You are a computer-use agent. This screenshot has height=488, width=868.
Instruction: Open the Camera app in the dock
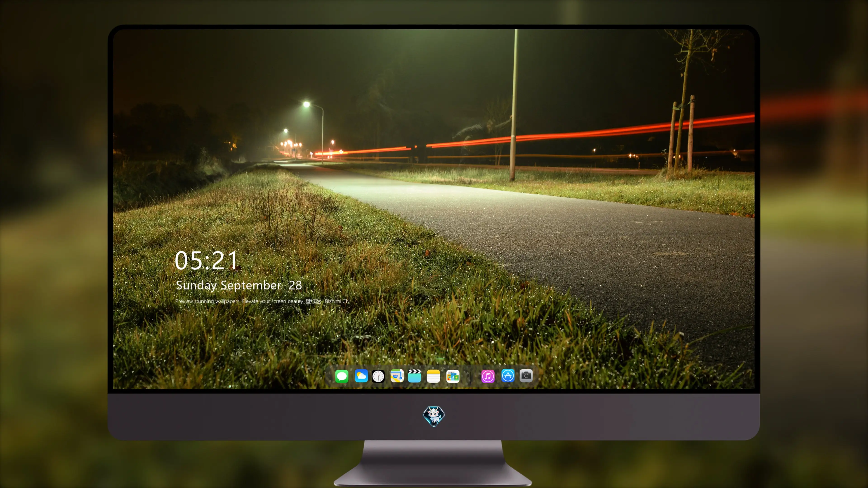[x=526, y=375]
